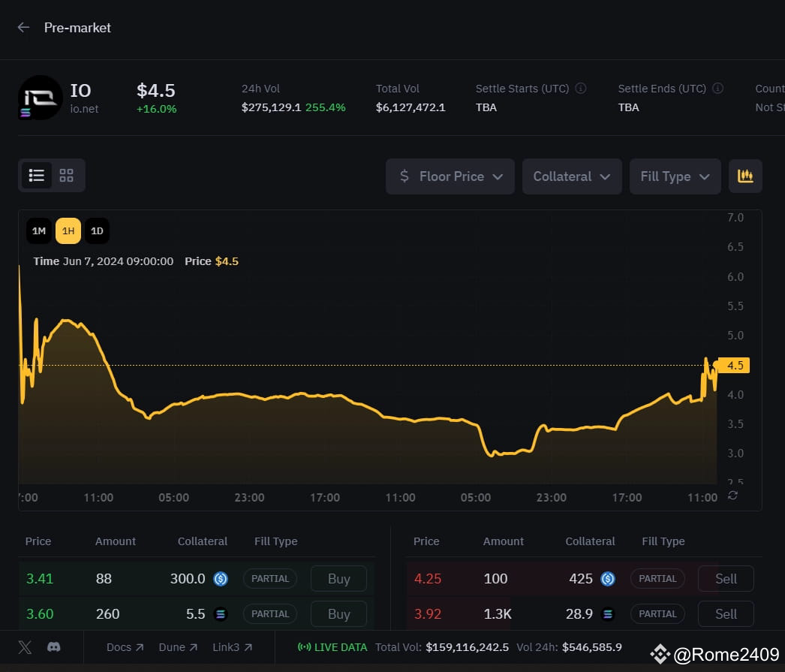Image resolution: width=785 pixels, height=672 pixels.
Task: Click the 3.41 buy price cell
Action: pyautogui.click(x=40, y=579)
